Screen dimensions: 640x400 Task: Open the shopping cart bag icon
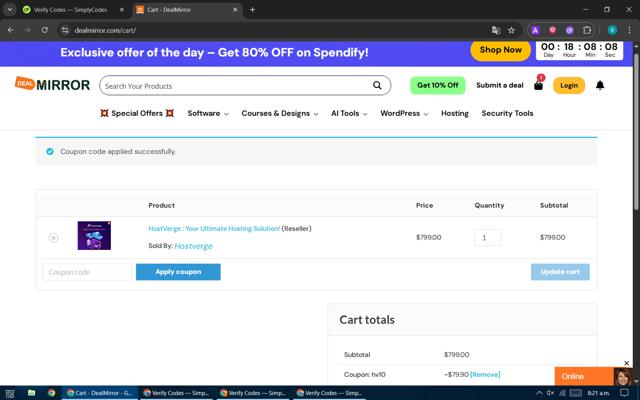coord(538,85)
